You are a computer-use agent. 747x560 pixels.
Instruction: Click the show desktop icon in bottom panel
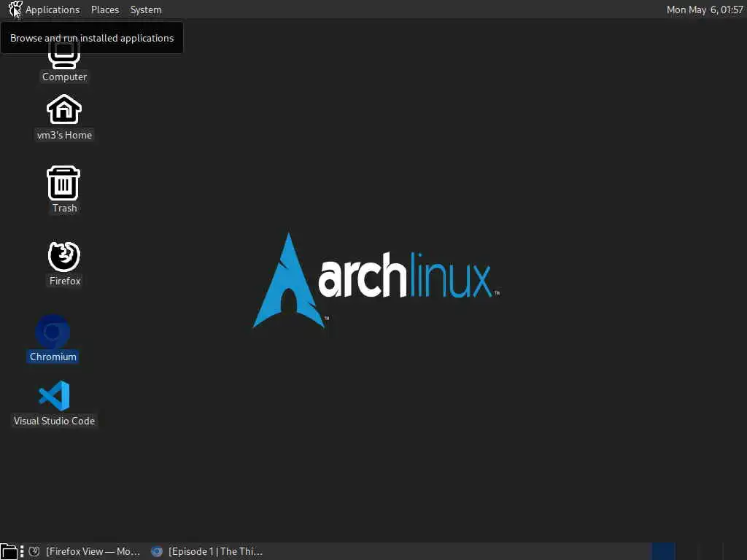[9, 551]
